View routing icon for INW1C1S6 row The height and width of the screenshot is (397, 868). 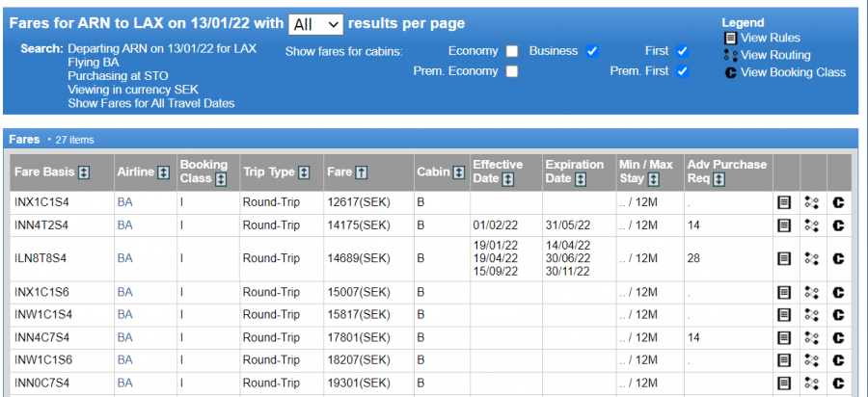(811, 360)
